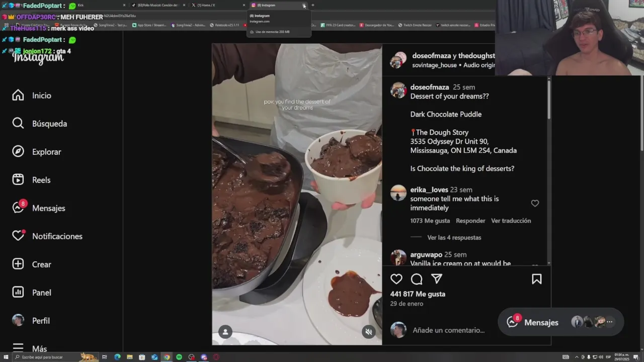The image size is (644, 362).
Task: Show hidden system tray icons
Action: 577,357
